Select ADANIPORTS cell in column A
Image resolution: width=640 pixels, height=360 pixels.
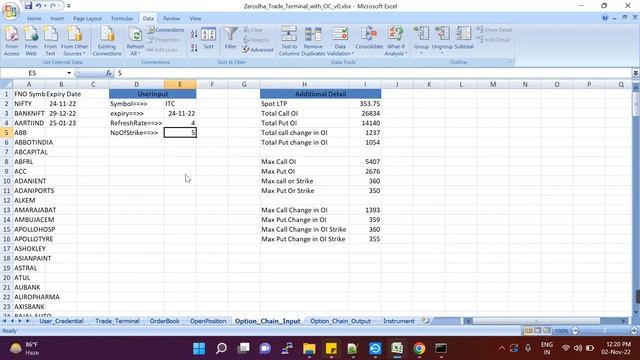29,191
